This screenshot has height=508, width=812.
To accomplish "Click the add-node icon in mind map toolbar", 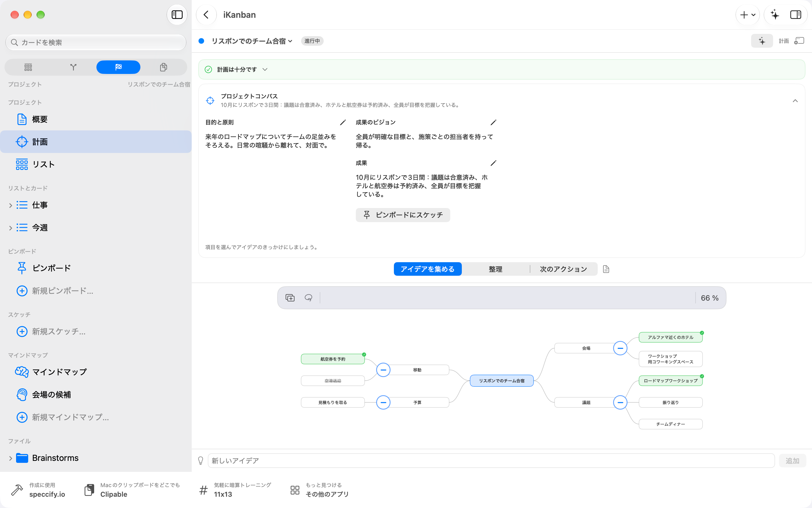I will tap(290, 298).
